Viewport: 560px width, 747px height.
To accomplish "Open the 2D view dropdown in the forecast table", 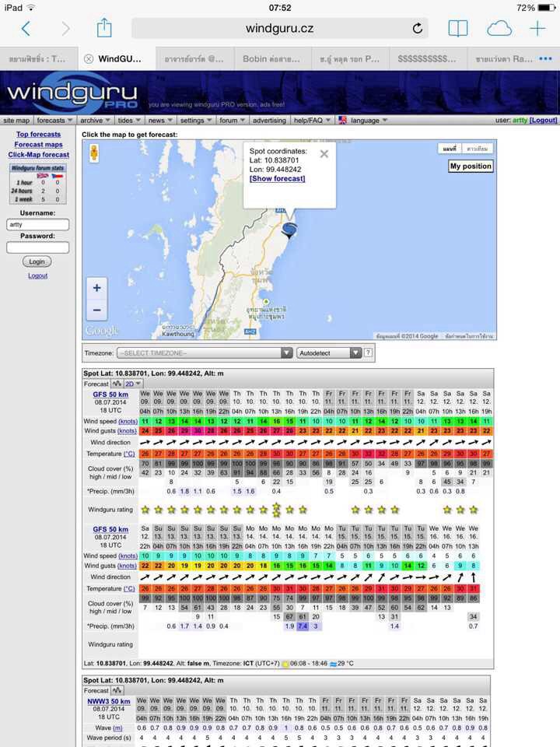I will pos(133,384).
